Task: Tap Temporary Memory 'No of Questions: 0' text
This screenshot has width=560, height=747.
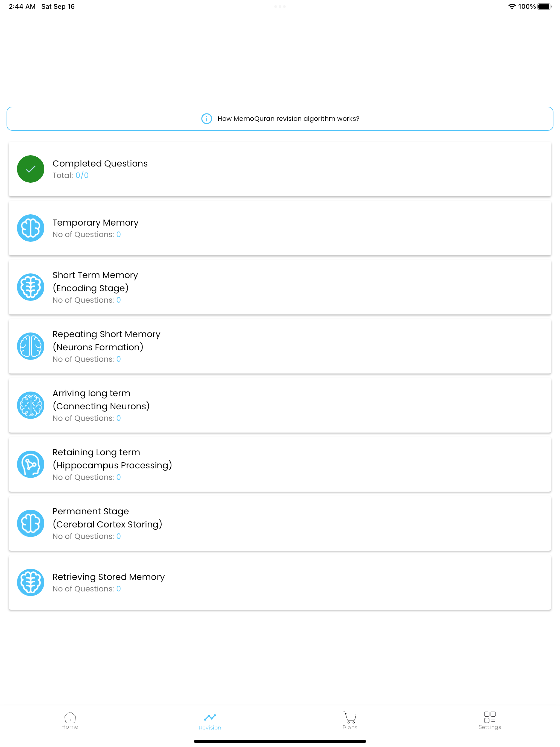Action: (x=86, y=234)
